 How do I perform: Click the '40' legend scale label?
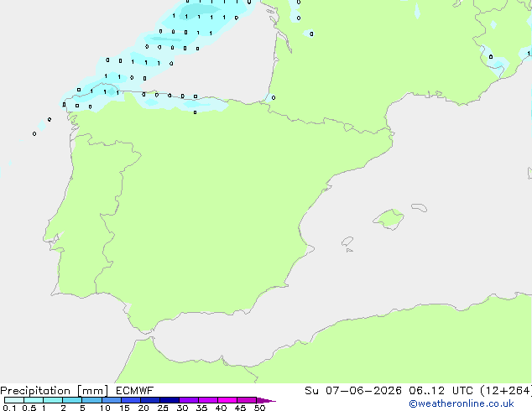[x=221, y=408]
